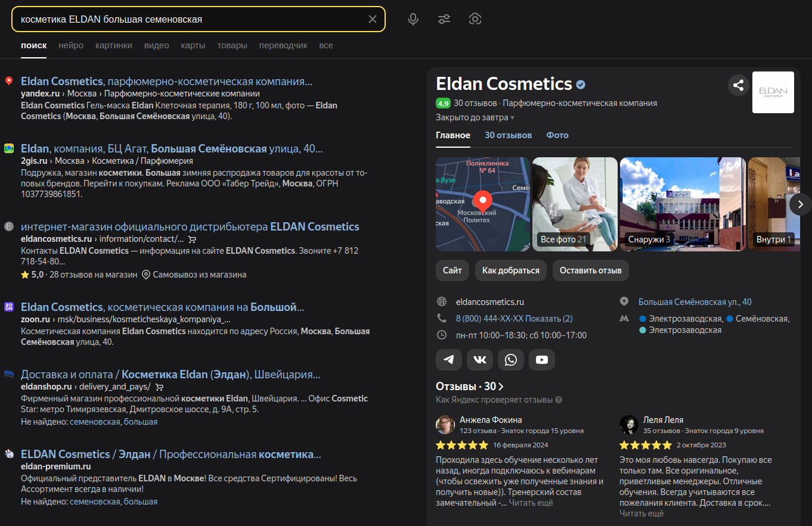
Task: Open Eldan Cosmetics WhatsApp chat
Action: pos(511,360)
